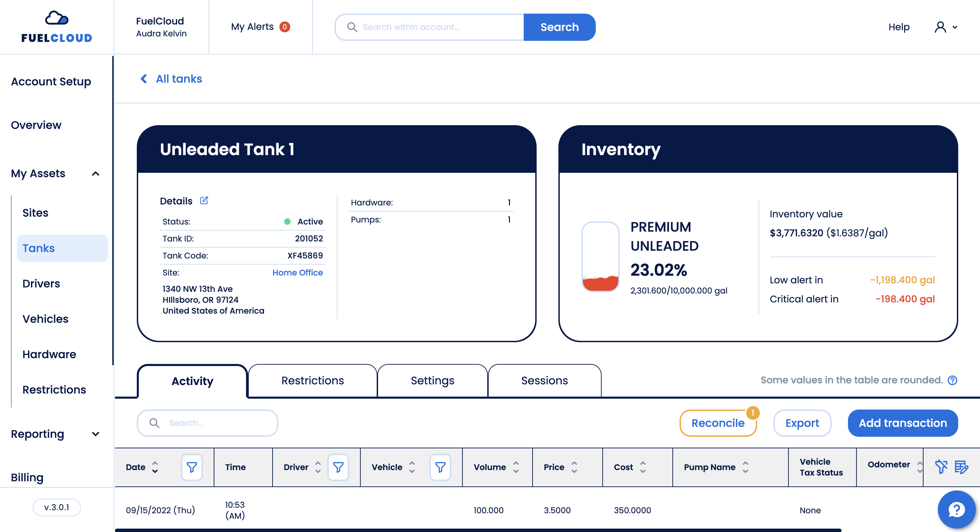Collapse the My Assets menu

click(96, 174)
